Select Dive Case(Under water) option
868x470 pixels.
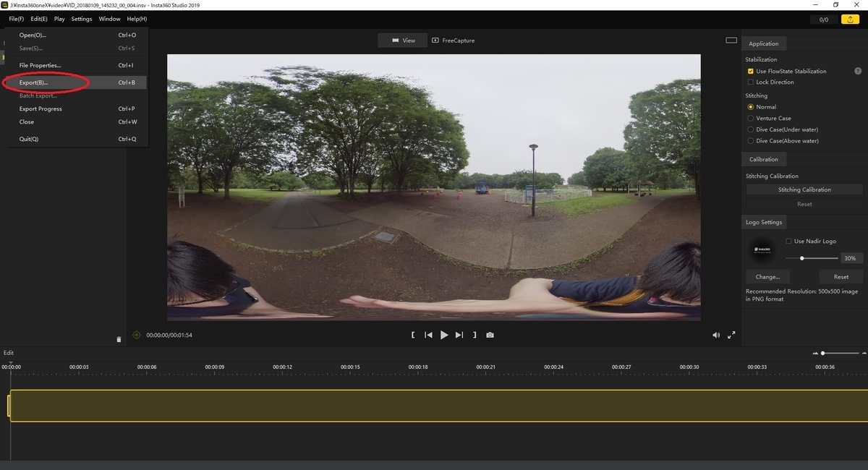coord(751,129)
